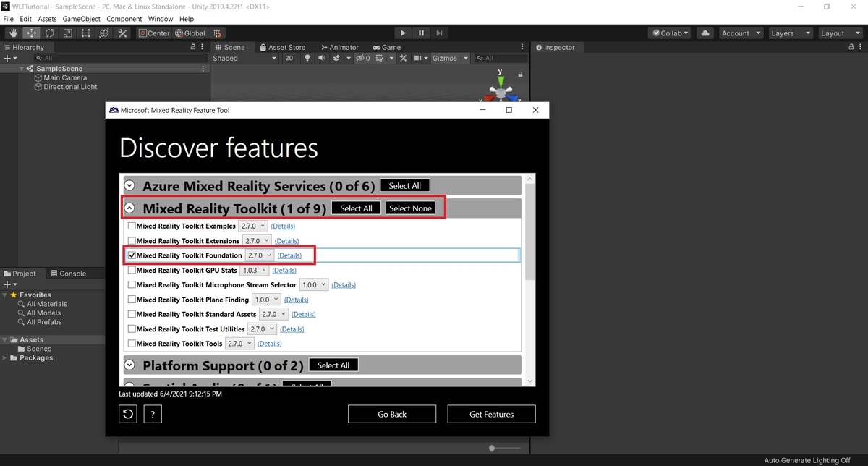The width and height of the screenshot is (868, 466).
Task: Switch to the Game tab
Action: pyautogui.click(x=386, y=48)
